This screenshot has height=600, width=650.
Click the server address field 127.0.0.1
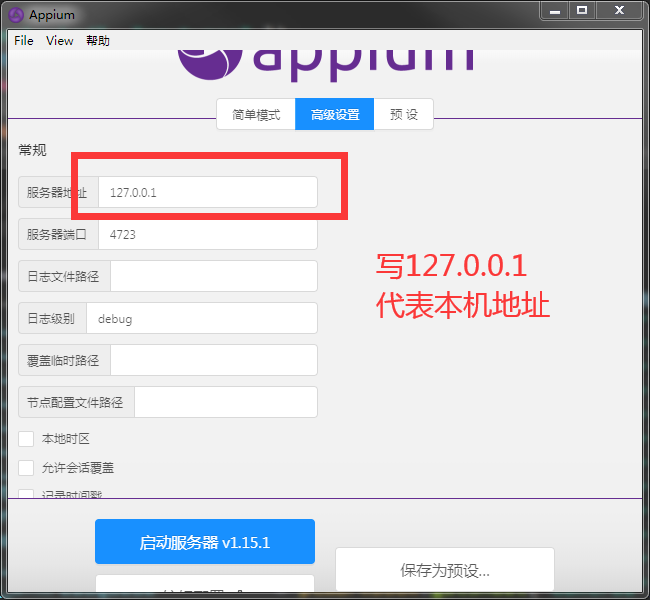click(208, 192)
